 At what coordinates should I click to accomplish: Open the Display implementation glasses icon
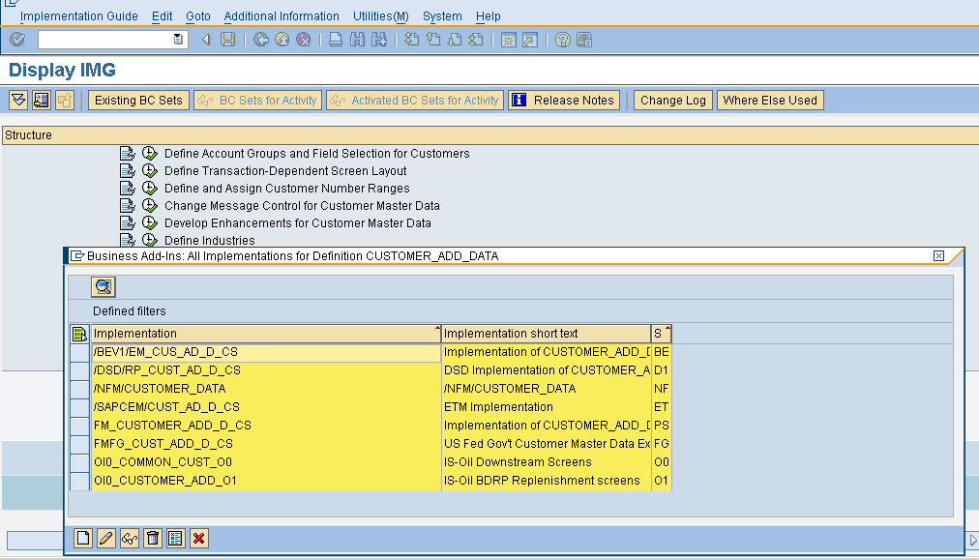click(129, 538)
